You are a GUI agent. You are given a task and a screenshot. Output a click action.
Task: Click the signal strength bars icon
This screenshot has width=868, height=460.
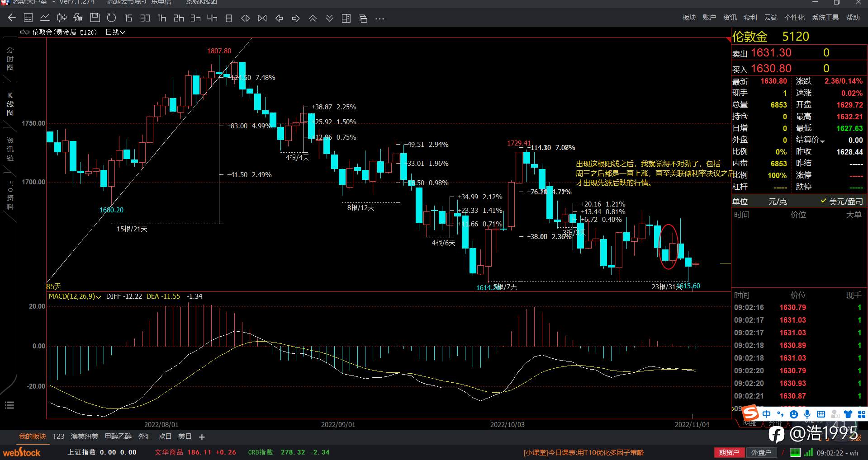pos(808,452)
